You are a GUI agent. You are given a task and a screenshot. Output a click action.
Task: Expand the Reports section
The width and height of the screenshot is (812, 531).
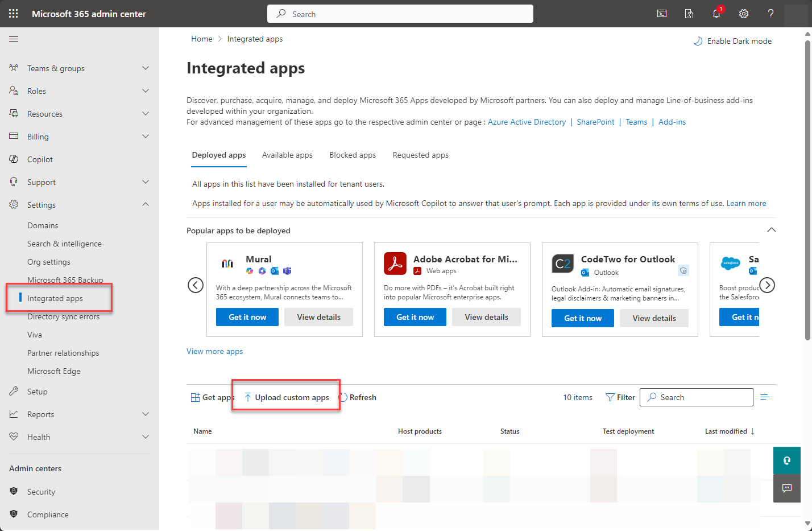(x=146, y=414)
